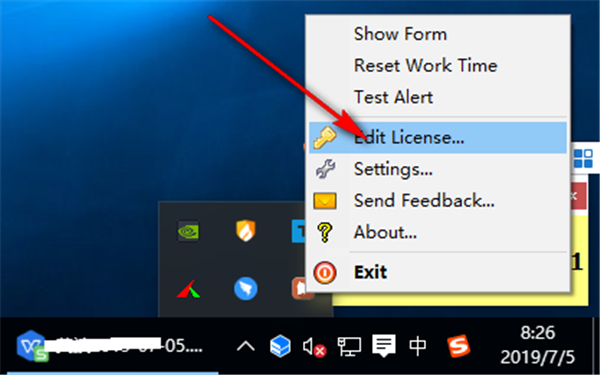Click the wrench icon beside Settings
This screenshot has height=375, width=600.
(x=325, y=169)
